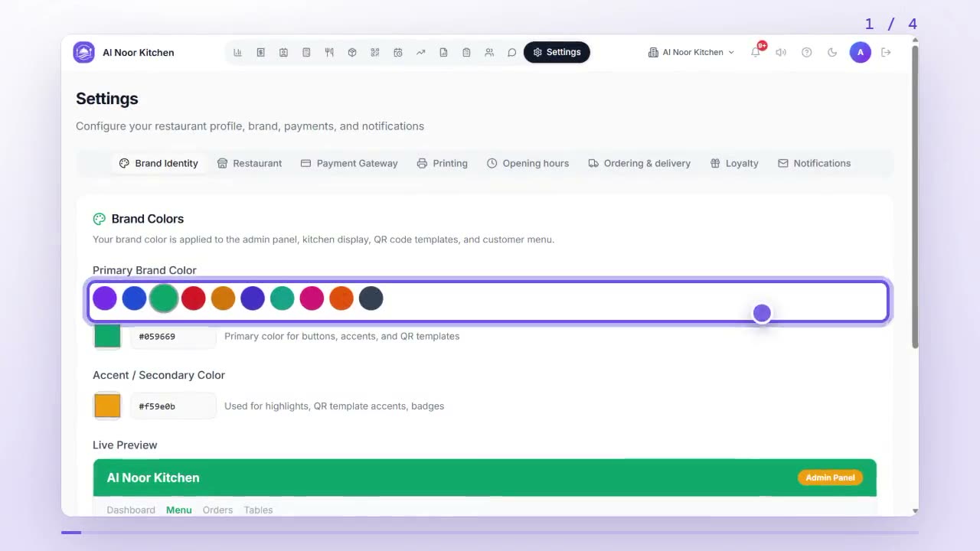
Task: Open the file chart reports icon
Action: [443, 53]
